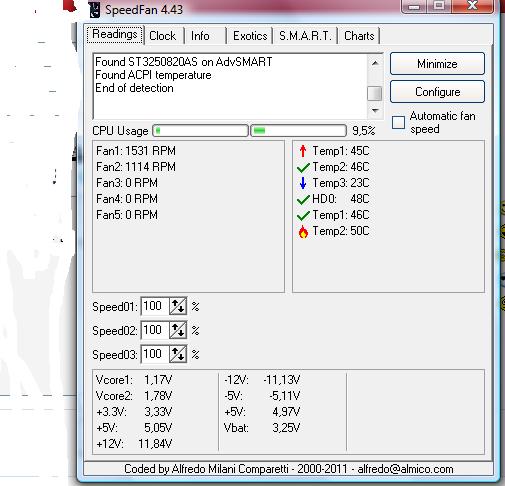505x486 pixels.
Task: Click the green checkmark beside Temp1: 46C
Action: tap(303, 215)
